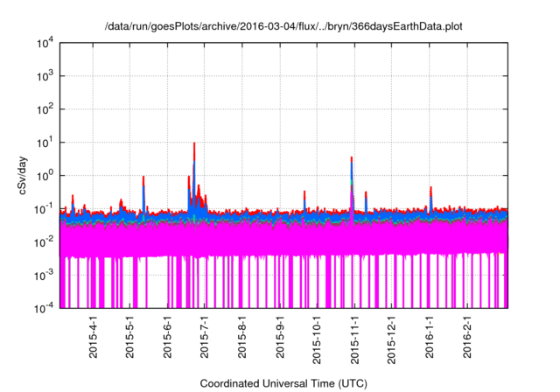Screen dimensions: 560x392
Task: Click the 2015-12-1 date label
Action: click(392, 339)
